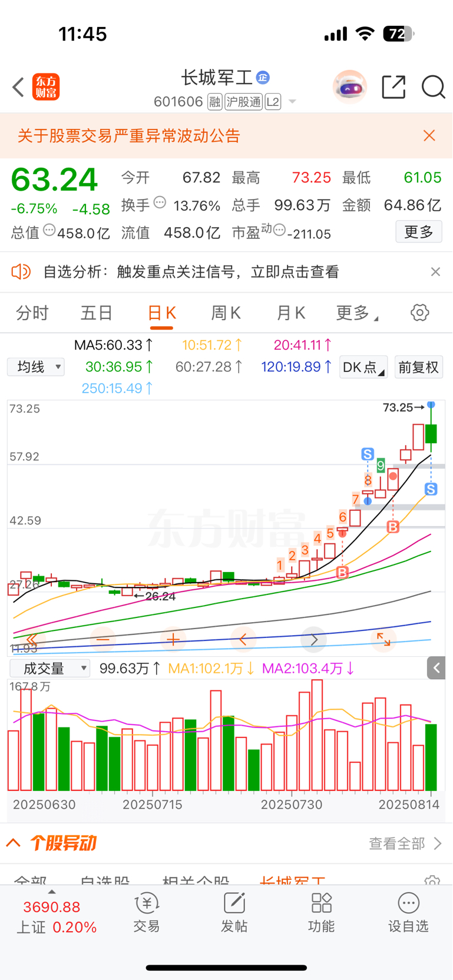Tap 设自选 in the bottom bar

click(408, 912)
